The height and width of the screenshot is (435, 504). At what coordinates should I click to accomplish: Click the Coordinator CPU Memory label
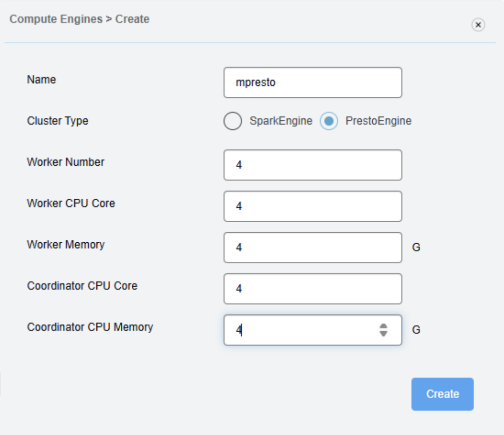(x=90, y=327)
